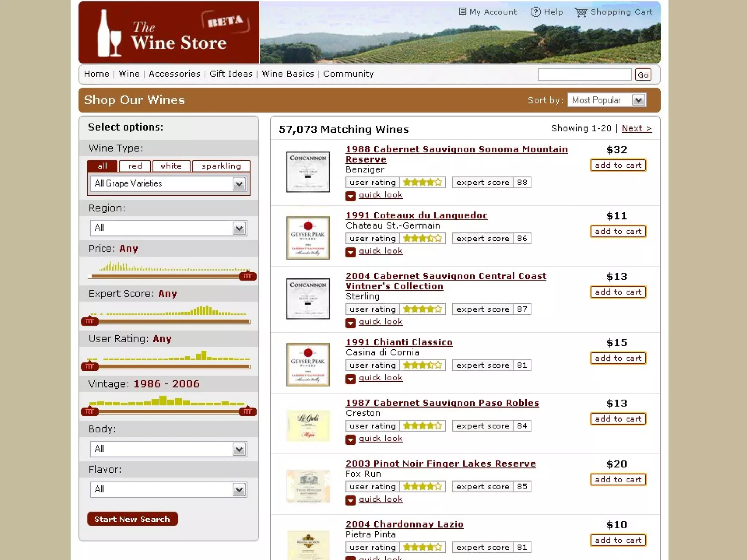Expand quick look arrow for 2003 Pinot Noir
Screen dimensions: 747x560
[x=350, y=500]
